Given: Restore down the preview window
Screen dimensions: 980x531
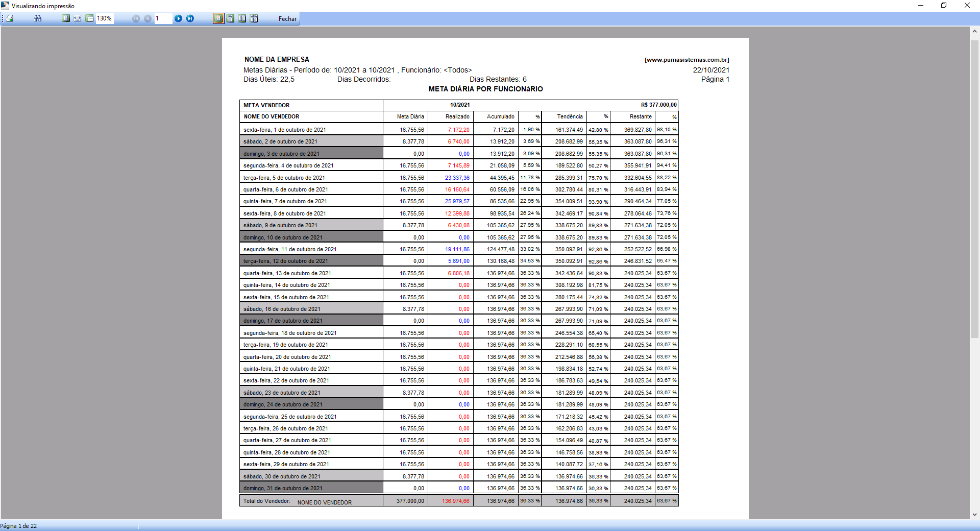Looking at the screenshot, I should click(x=944, y=6).
